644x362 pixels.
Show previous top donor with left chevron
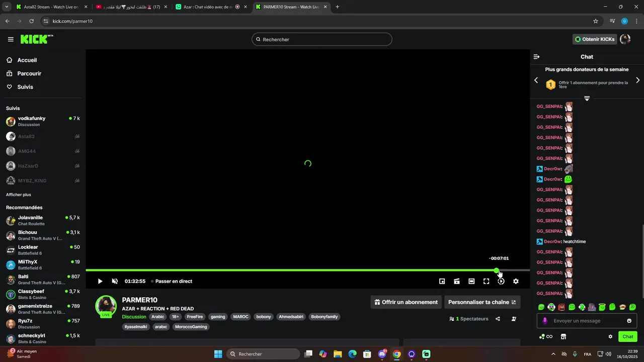coord(536,80)
